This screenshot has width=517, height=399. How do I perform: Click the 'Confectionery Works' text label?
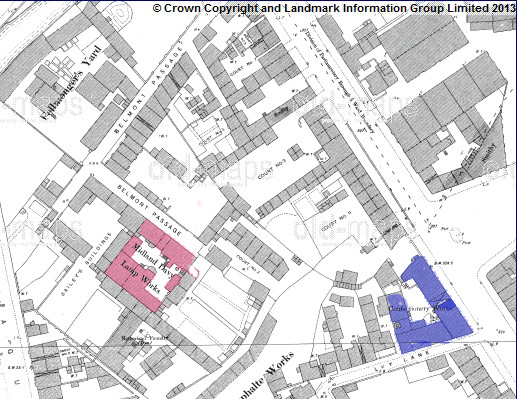click(421, 308)
